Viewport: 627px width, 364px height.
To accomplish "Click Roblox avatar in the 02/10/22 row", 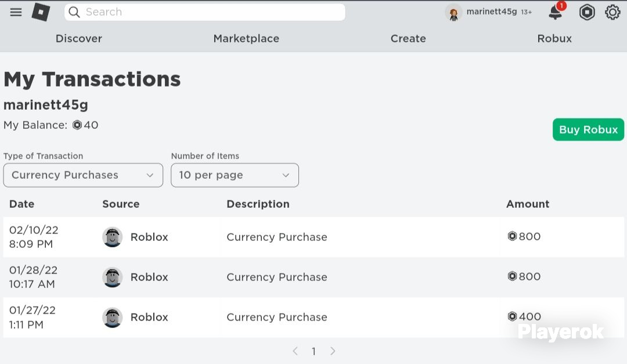I will [113, 237].
